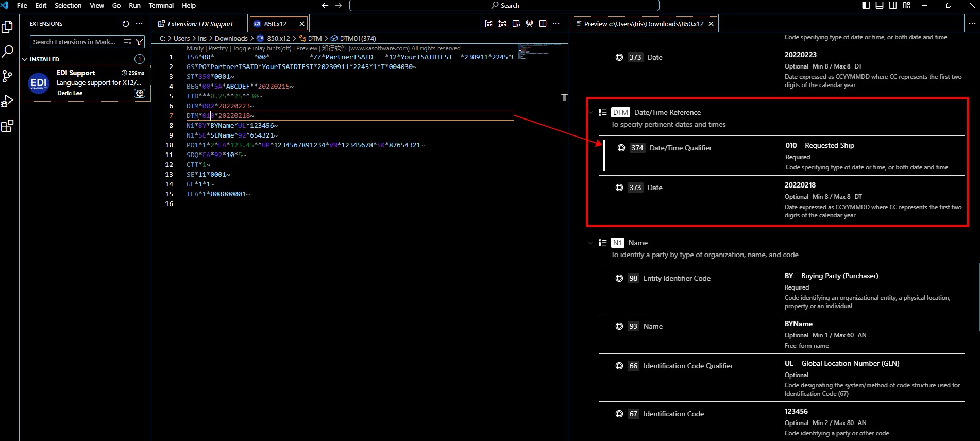Image resolution: width=980 pixels, height=441 pixels.
Task: Click the editor minimap
Action: tap(539, 52)
